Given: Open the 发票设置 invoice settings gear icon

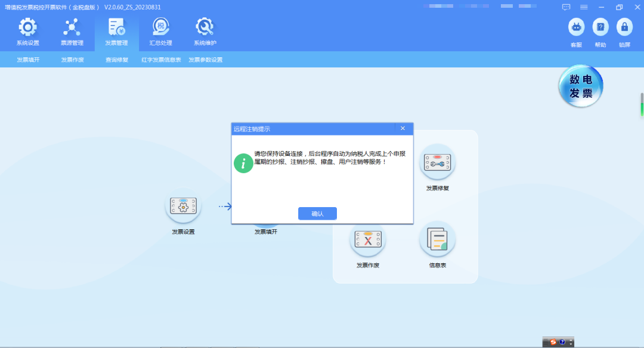Looking at the screenshot, I should pos(183,205).
